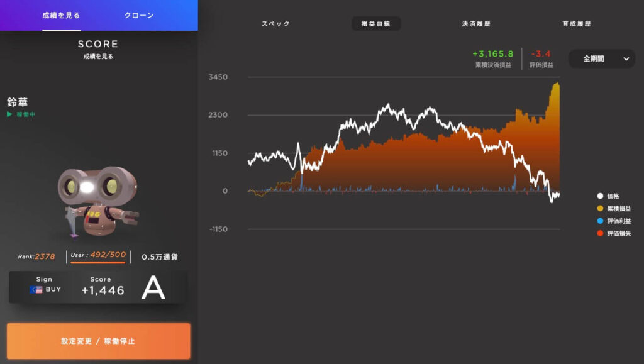Switch to the 成績を見る tab
644x364 pixels.
point(61,15)
